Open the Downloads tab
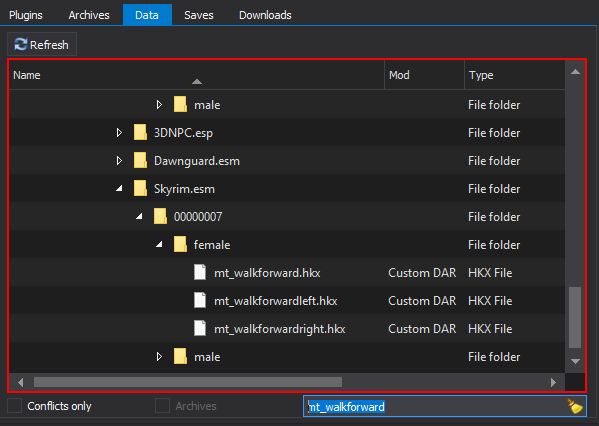Screen dimensions: 599x426 [265, 15]
